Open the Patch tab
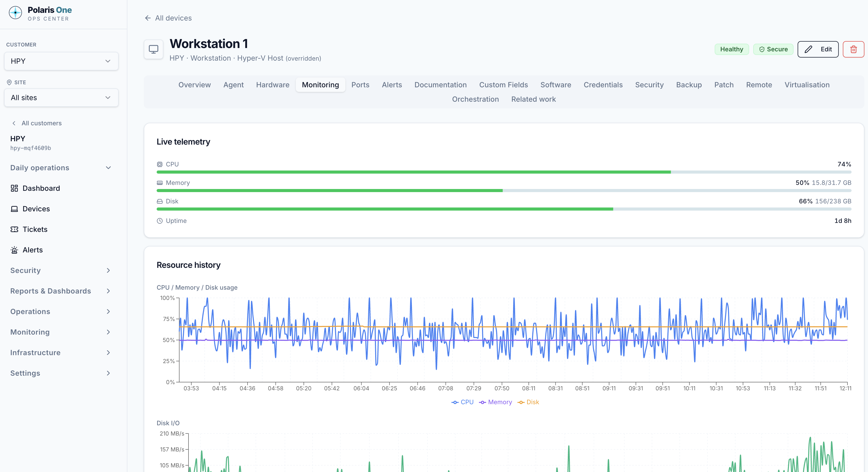The image size is (868, 472). [724, 85]
